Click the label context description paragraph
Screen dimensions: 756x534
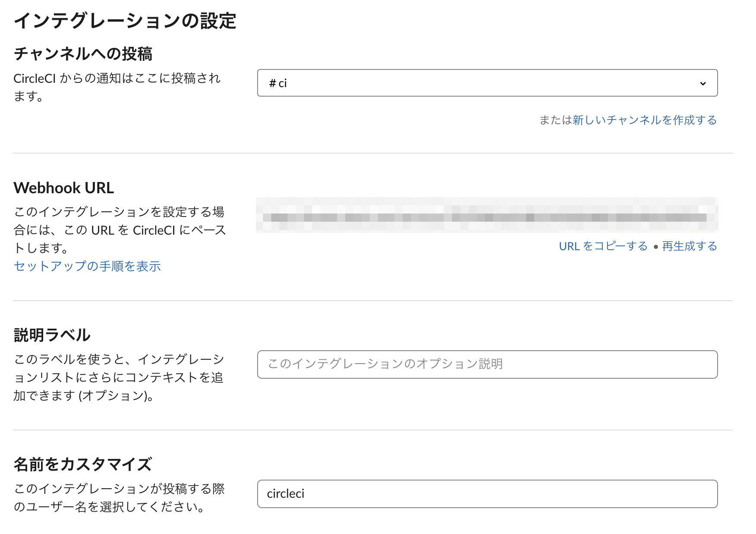119,377
